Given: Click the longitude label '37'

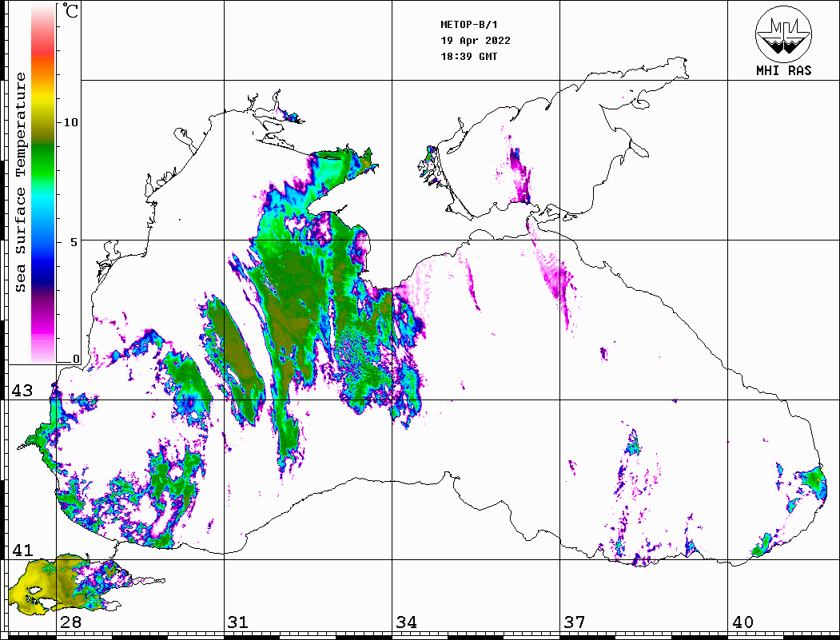Looking at the screenshot, I should (x=575, y=622).
